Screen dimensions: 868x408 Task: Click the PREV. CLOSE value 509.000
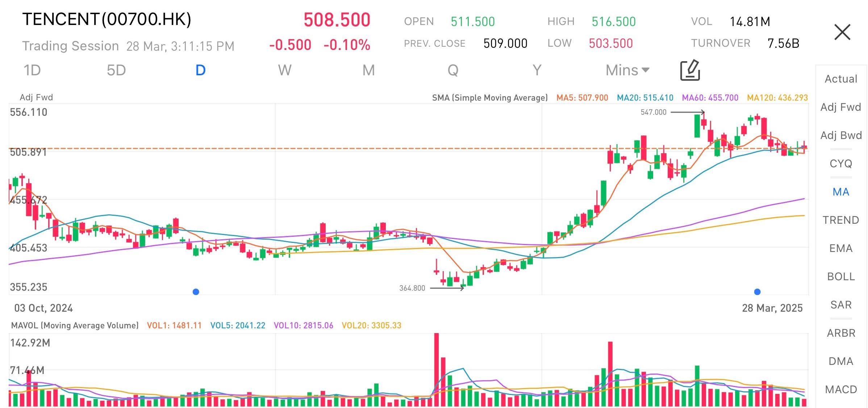505,43
